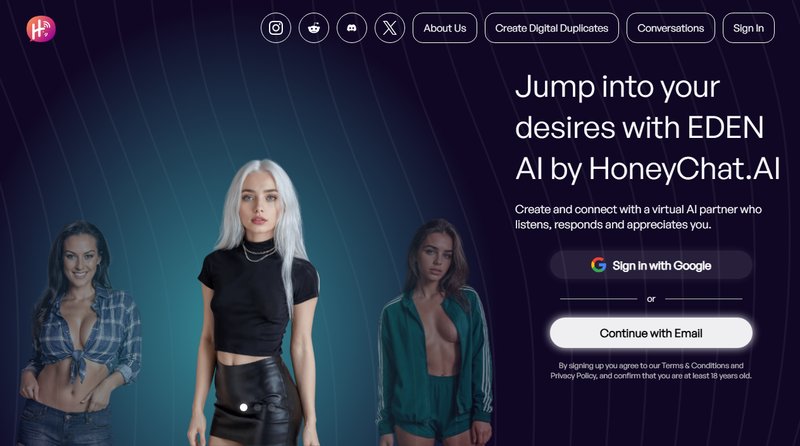Open the Terms & Conditions link
Viewport: 800px width, 446px height.
click(695, 365)
